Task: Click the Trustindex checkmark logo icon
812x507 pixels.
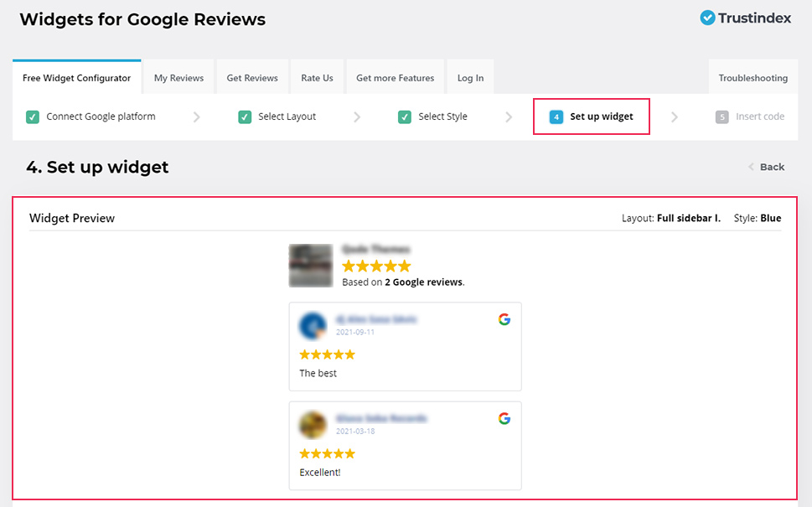Action: tap(707, 18)
